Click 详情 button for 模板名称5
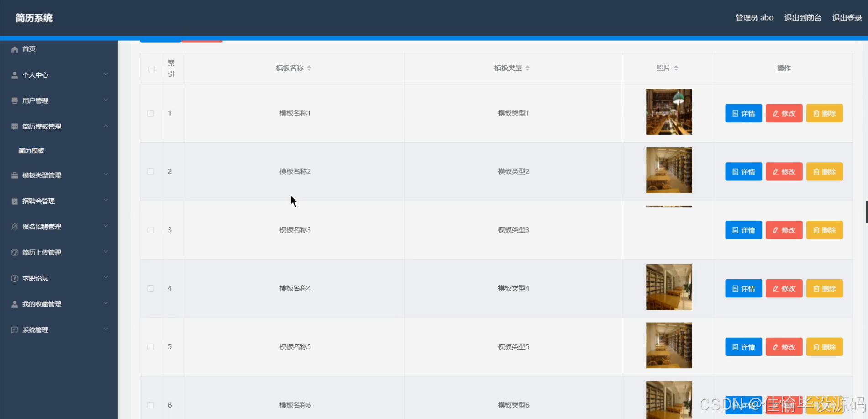This screenshot has height=419, width=868. [x=743, y=347]
